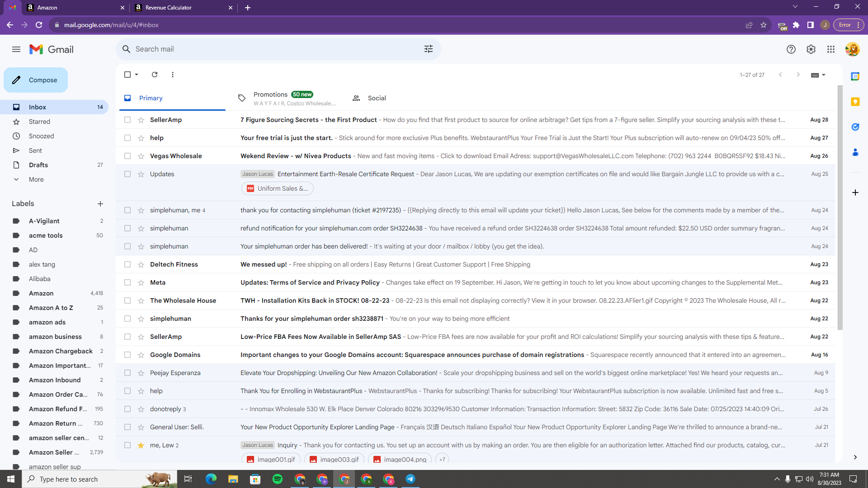
Task: Open the Windows Start menu
Action: point(11,479)
